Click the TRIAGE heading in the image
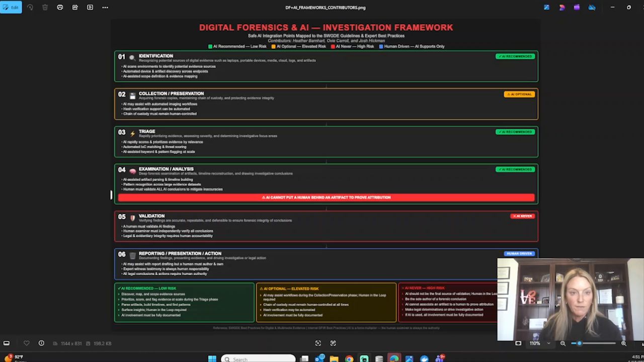Image resolution: width=644 pixels, height=362 pixels. pos(147,131)
